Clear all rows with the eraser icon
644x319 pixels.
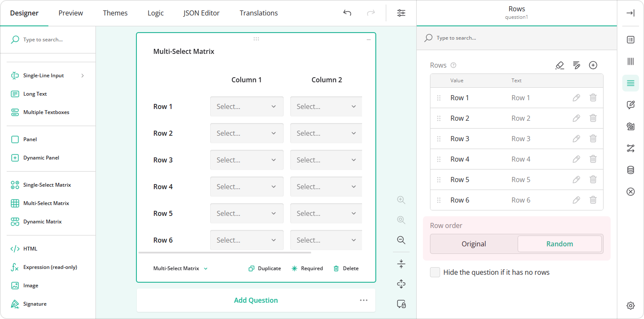(x=560, y=65)
